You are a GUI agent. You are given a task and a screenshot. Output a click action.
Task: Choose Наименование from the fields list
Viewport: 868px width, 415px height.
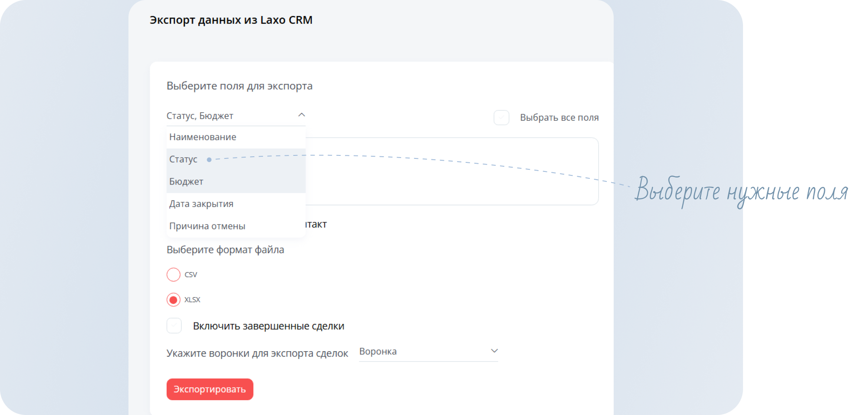pyautogui.click(x=236, y=137)
